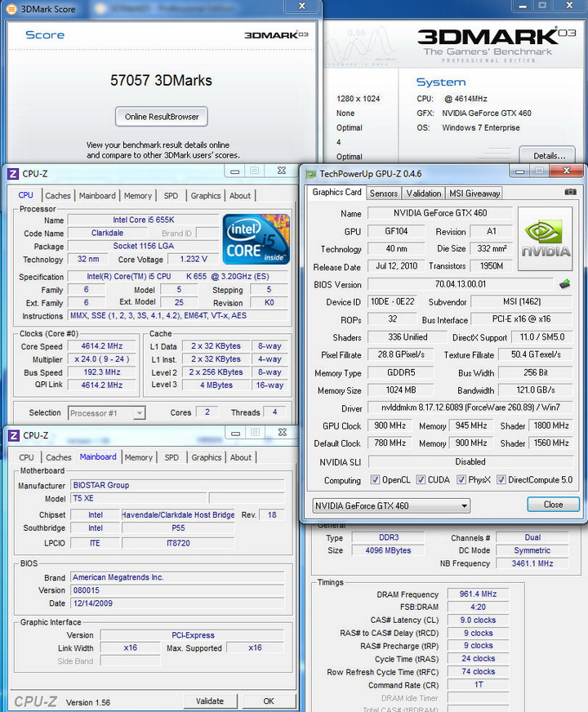
Task: Open SPD tab in top CPU-Z window
Action: pos(171,196)
